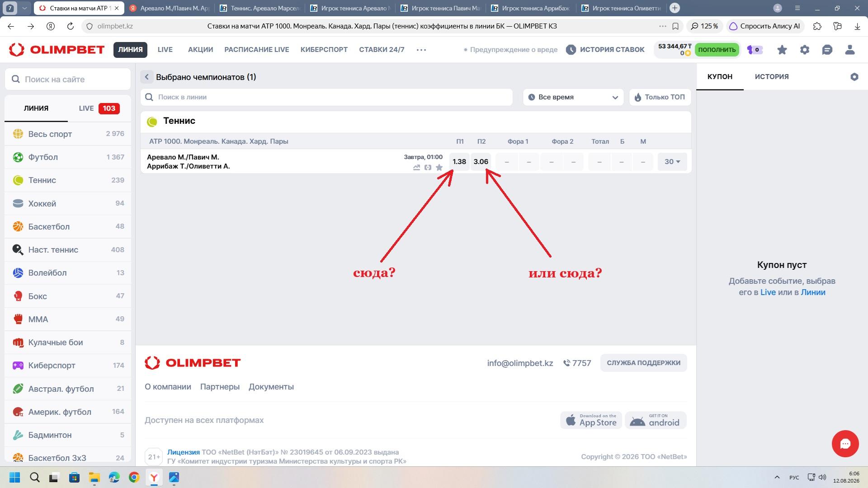Bet on П1 odds 1.38
The image size is (868, 488).
(459, 162)
